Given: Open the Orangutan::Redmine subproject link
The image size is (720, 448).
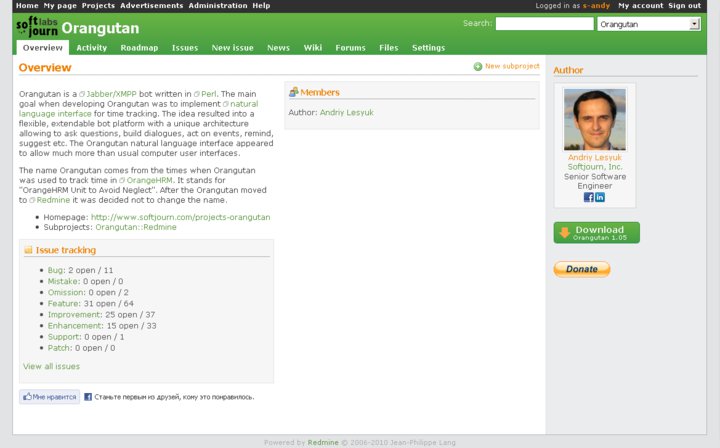Looking at the screenshot, I should click(x=136, y=227).
